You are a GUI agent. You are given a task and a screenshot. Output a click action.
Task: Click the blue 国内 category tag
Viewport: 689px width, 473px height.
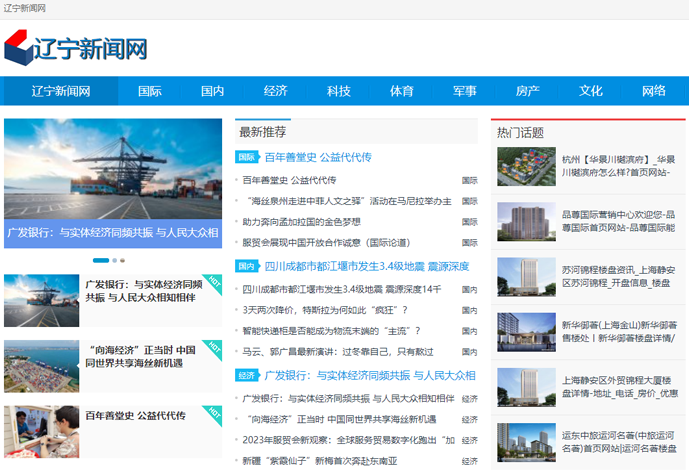click(x=247, y=266)
